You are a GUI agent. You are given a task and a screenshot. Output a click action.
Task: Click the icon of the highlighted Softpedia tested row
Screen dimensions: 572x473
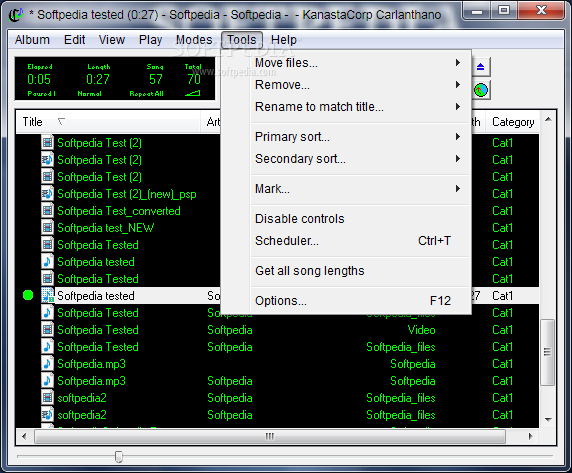pyautogui.click(x=47, y=295)
